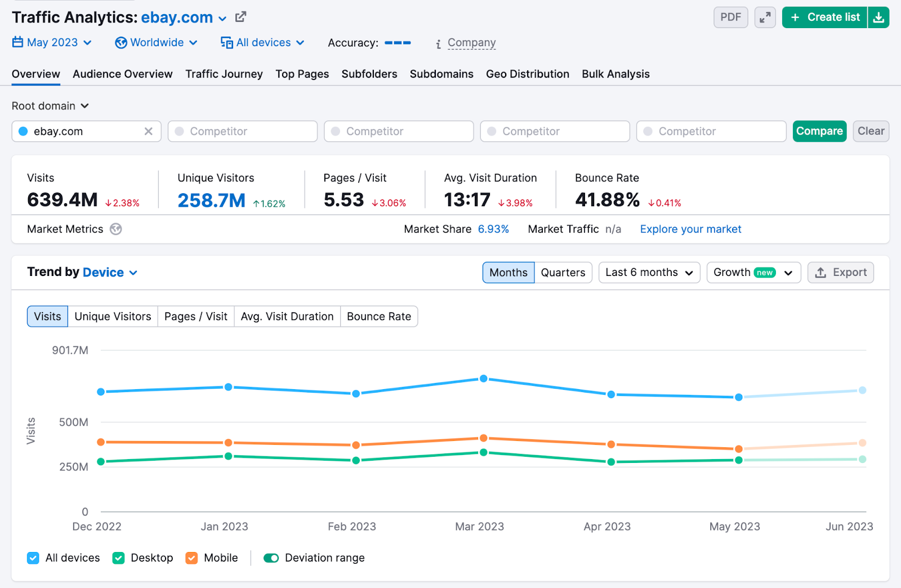901x588 pixels.
Task: Select Months view toggle
Action: 509,273
